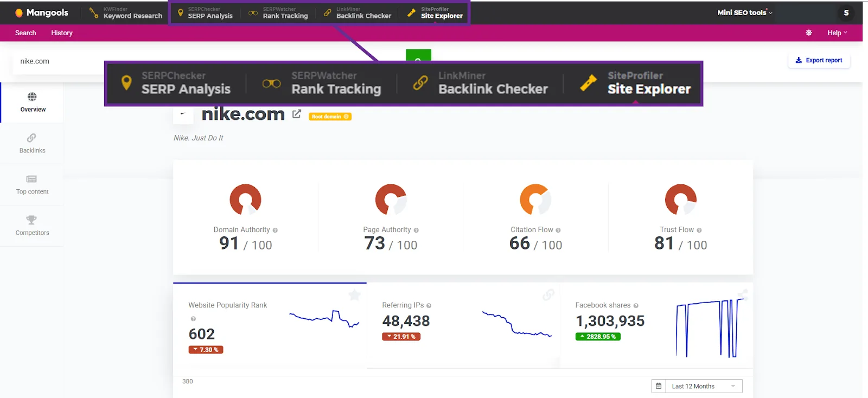868x398 pixels.
Task: Select the Referring IPs card
Action: click(x=463, y=325)
